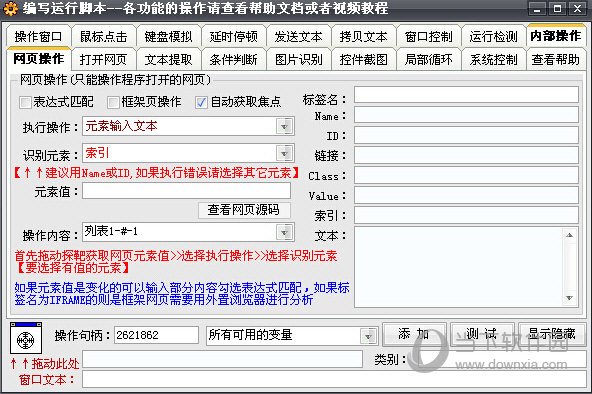Click the 测试 button
592x394 pixels.
482,334
